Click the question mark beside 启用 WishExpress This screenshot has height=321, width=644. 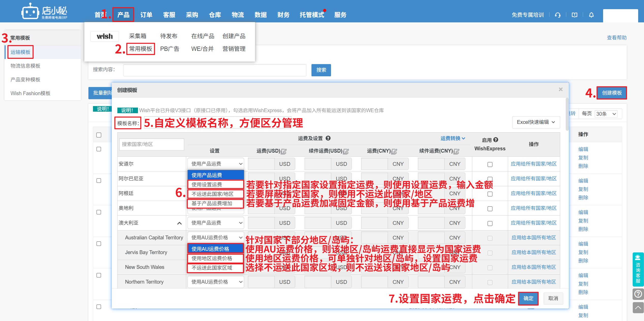[x=496, y=140]
